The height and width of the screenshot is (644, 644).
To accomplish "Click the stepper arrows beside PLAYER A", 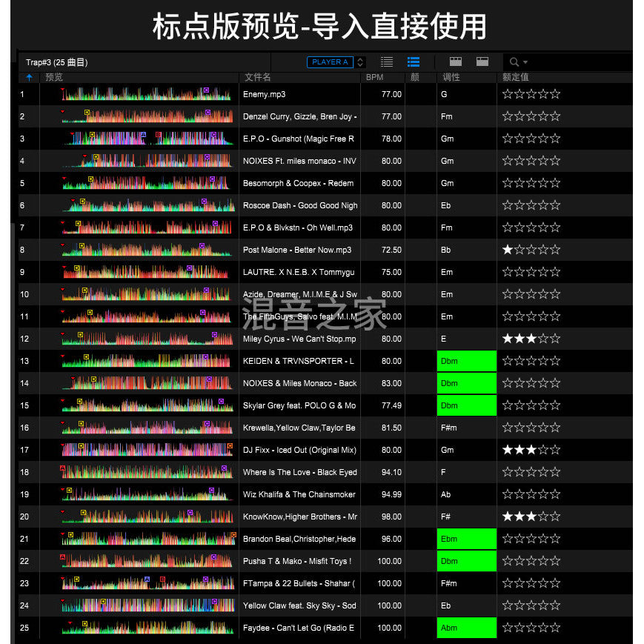I will [x=359, y=62].
